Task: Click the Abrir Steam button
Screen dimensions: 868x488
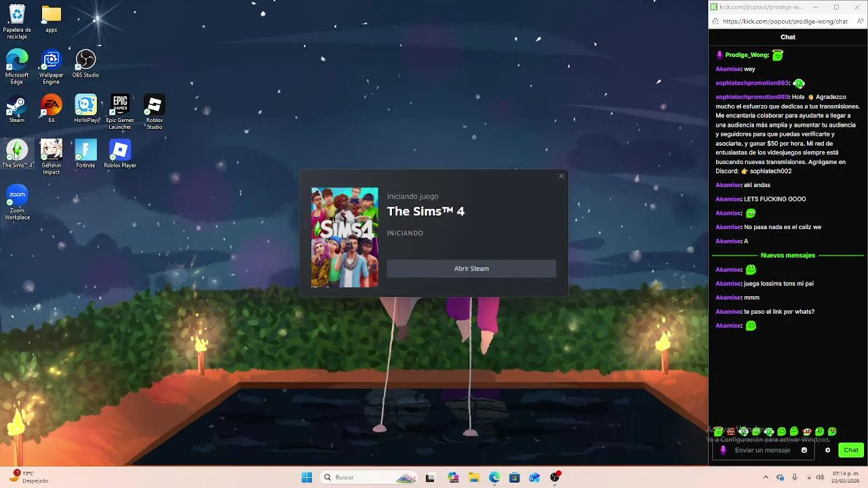Action: coord(471,268)
